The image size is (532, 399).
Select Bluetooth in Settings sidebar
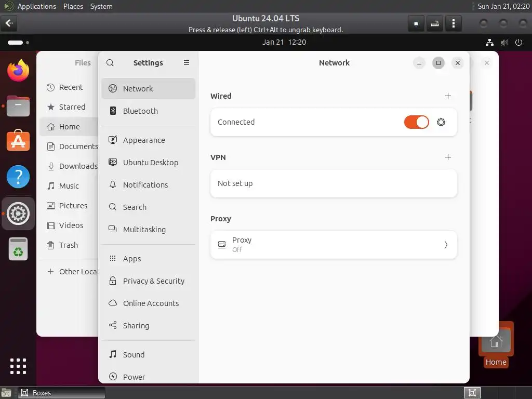coord(148,111)
